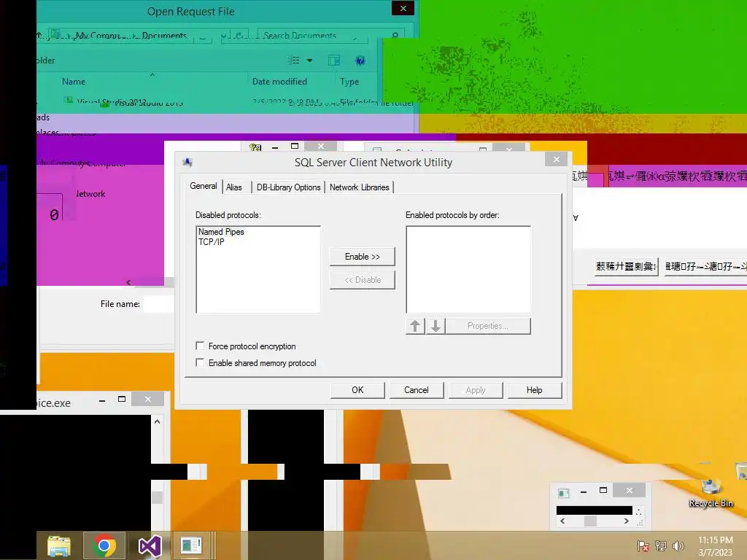Change view layout icon in Open Request File
747x560 pixels.
294,61
